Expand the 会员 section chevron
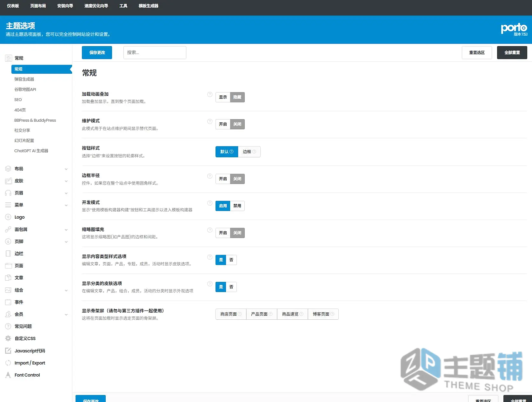532x402 pixels. [66, 315]
